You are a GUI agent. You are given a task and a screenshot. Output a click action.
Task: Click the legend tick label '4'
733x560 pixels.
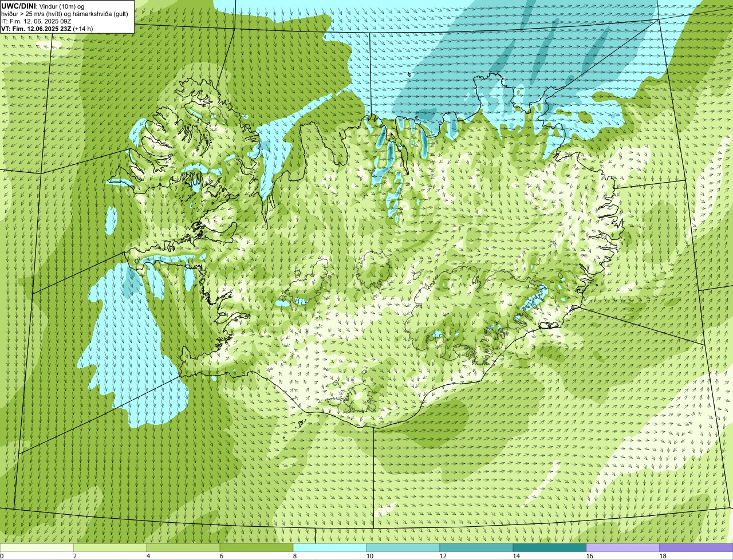[x=148, y=556]
